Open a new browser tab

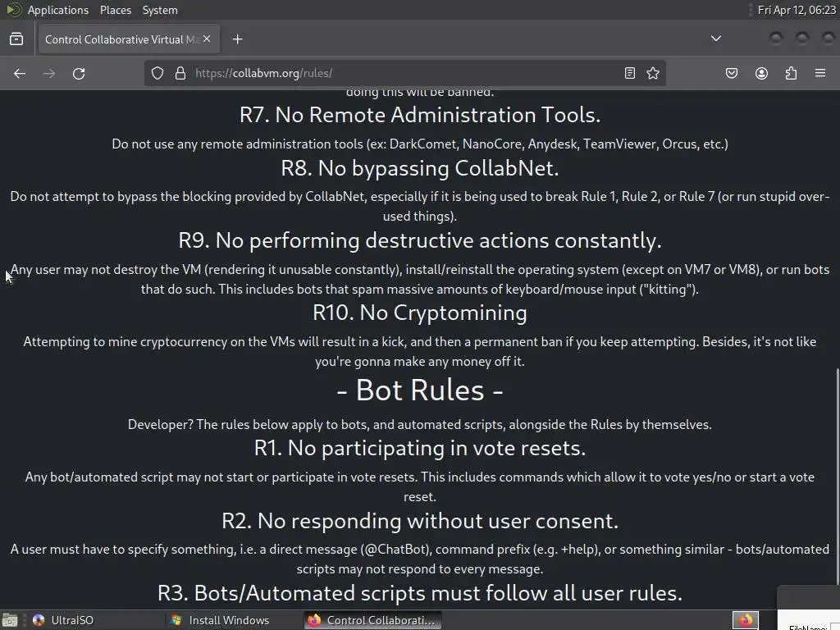238,39
